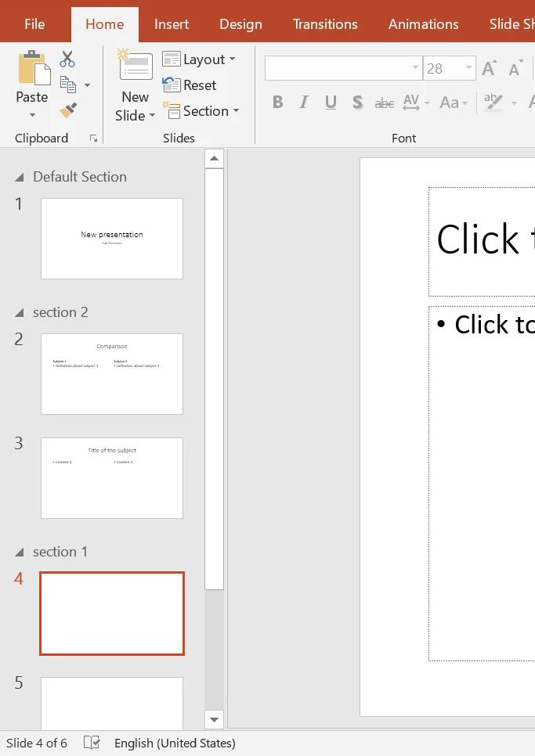The width and height of the screenshot is (535, 756).
Task: Click the Paste clipboard icon
Action: coord(34,68)
